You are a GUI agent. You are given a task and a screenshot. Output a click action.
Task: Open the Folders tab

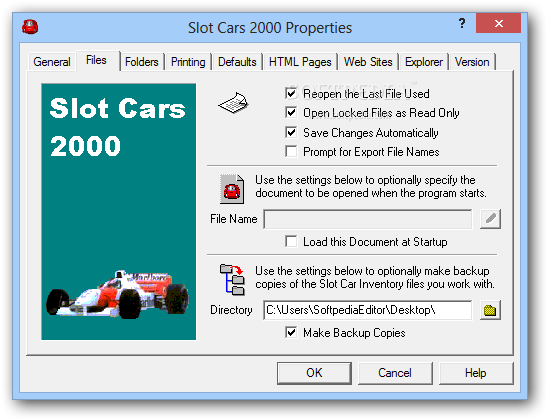[142, 62]
